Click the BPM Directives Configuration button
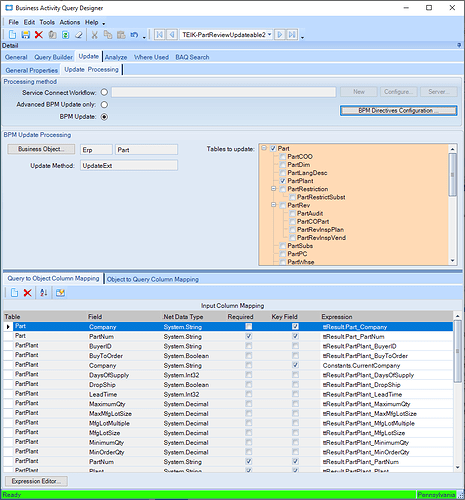This screenshot has width=465, height=500. coord(398,111)
